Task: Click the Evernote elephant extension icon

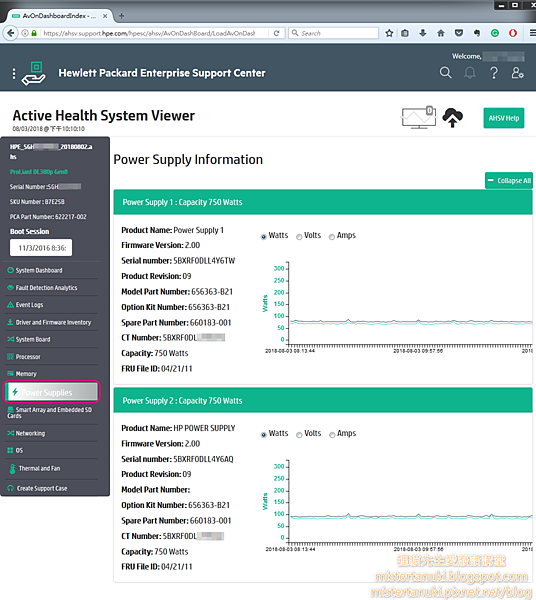Action: (x=477, y=33)
